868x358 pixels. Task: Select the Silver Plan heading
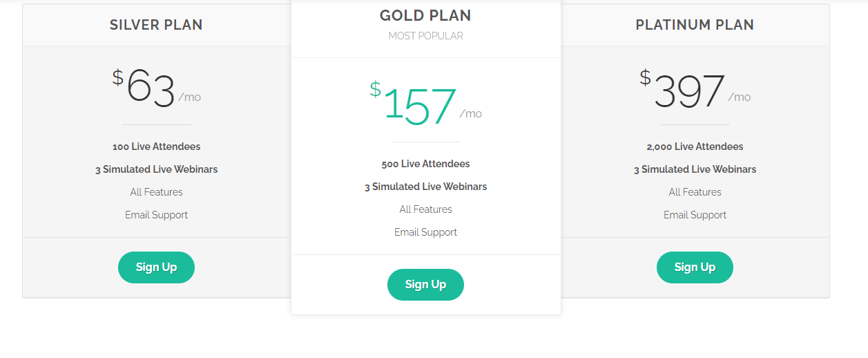[x=156, y=25]
